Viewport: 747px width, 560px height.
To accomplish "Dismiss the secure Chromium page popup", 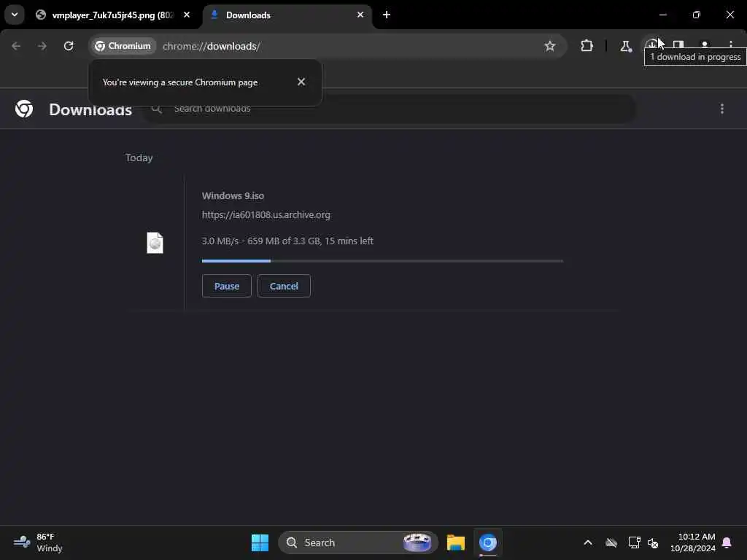I will click(x=301, y=82).
